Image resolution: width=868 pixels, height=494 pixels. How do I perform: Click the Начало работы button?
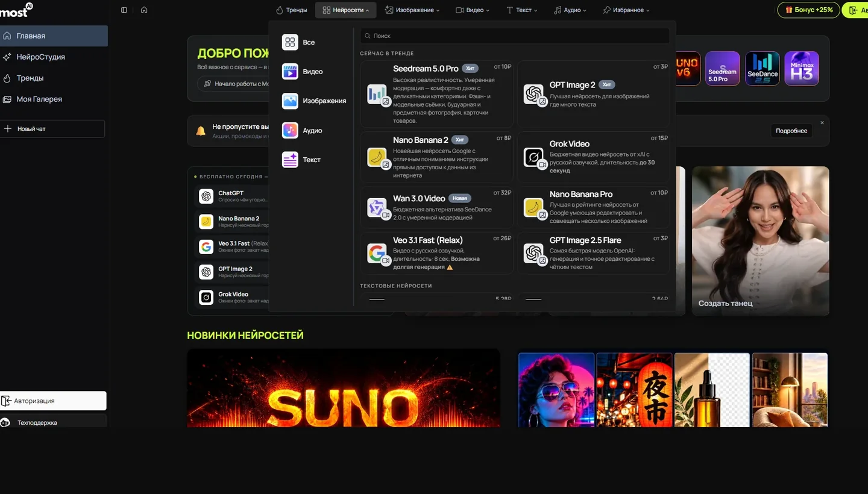pyautogui.click(x=233, y=84)
